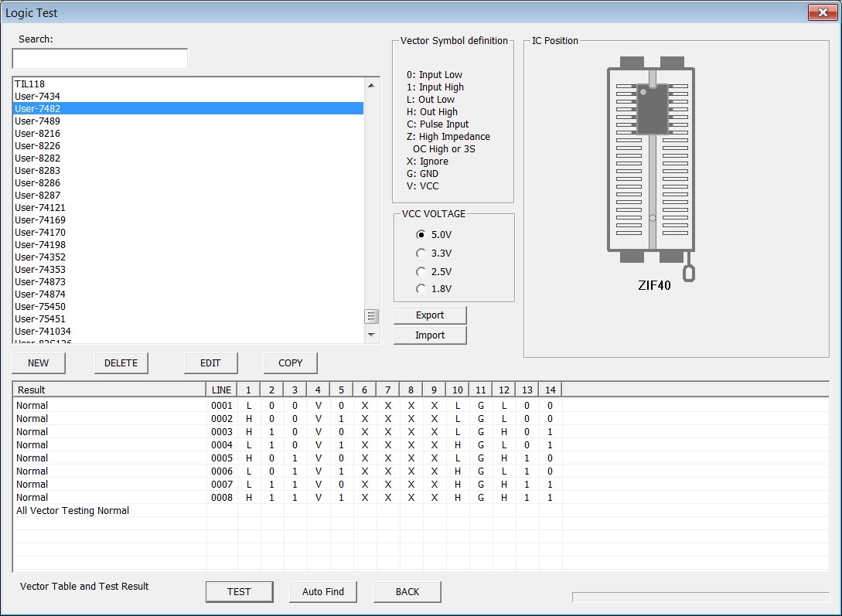Click the Export button

tap(430, 315)
